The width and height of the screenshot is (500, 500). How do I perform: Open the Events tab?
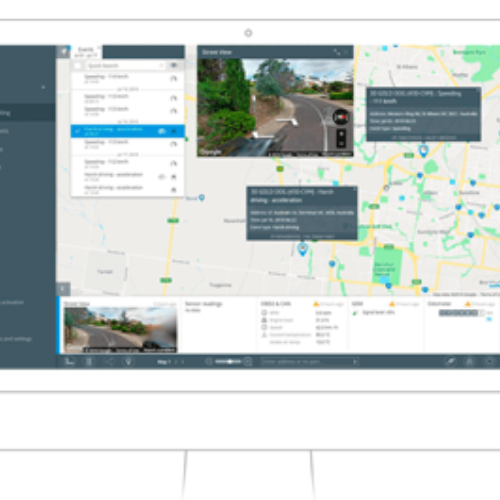[x=86, y=52]
